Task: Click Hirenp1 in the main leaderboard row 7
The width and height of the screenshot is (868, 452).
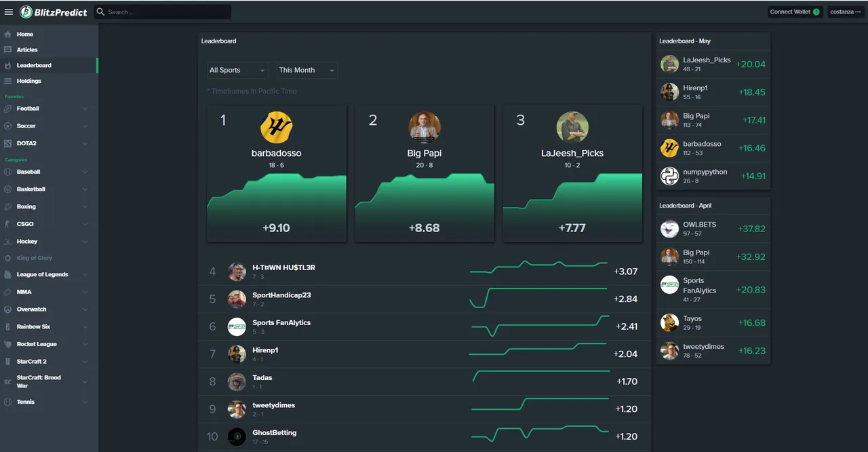Action: coord(265,350)
